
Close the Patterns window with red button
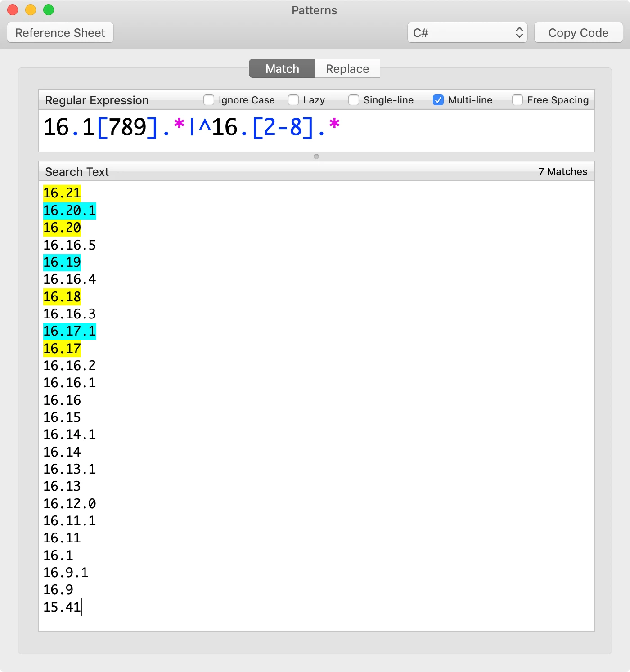pos(13,10)
